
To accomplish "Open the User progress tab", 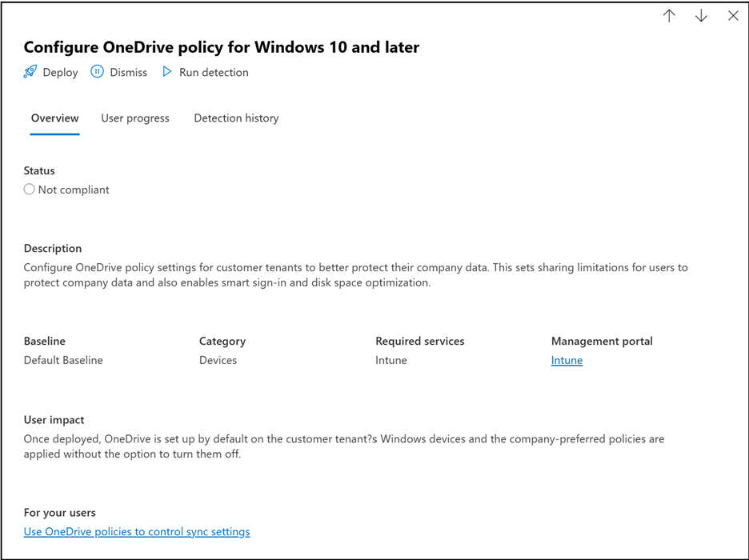I will pyautogui.click(x=135, y=118).
